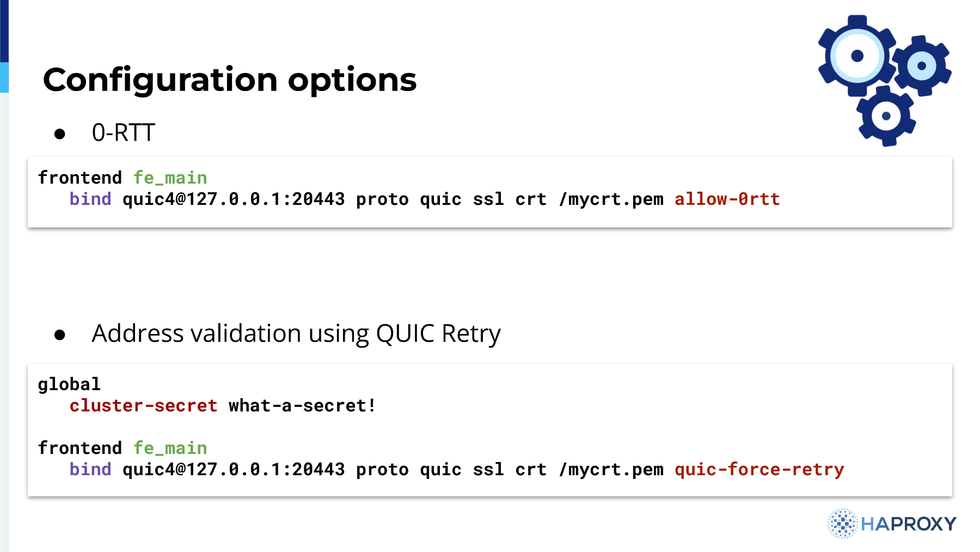Click the 0-RTT bullet point dot

pyautogui.click(x=60, y=134)
